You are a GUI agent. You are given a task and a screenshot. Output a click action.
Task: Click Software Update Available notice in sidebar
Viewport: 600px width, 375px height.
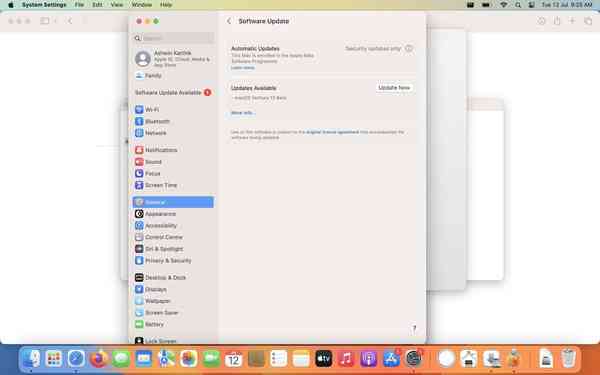click(173, 93)
